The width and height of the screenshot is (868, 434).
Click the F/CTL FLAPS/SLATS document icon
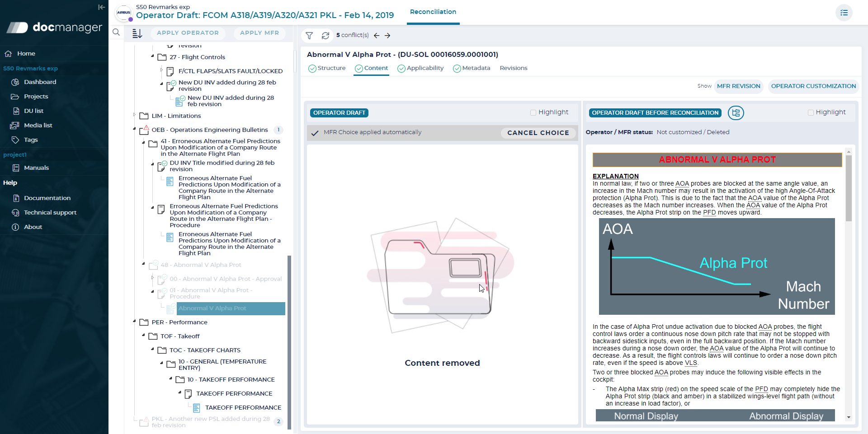click(x=170, y=71)
